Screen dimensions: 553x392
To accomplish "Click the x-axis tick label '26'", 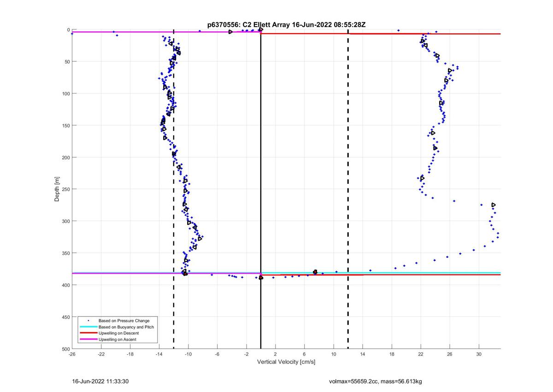I will coord(450,354).
